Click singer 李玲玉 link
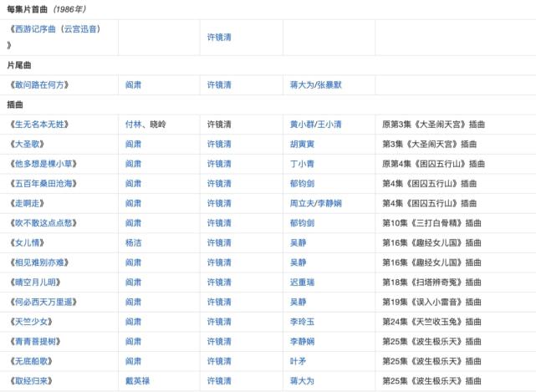The height and width of the screenshot is (392, 536). pyautogui.click(x=302, y=322)
